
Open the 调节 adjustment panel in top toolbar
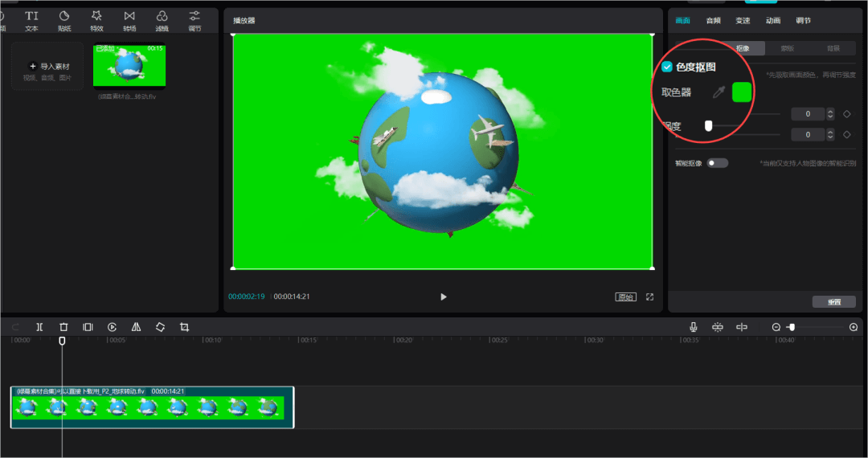[194, 21]
